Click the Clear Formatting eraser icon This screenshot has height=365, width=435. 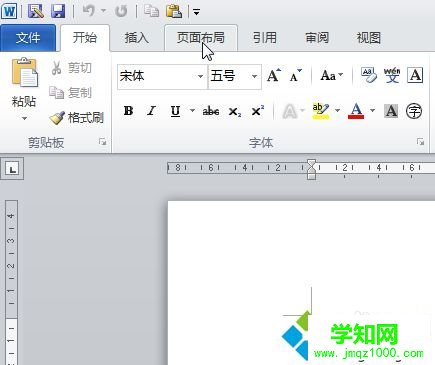[368, 75]
